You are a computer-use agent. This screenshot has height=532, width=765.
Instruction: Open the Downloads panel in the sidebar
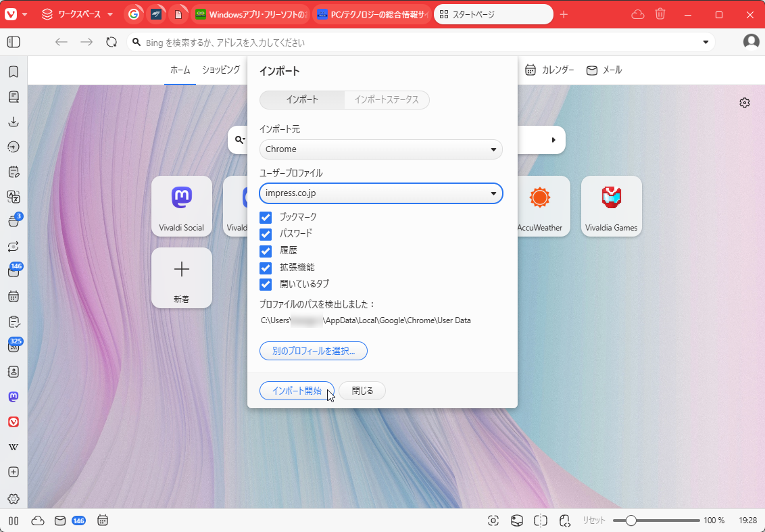tap(14, 122)
